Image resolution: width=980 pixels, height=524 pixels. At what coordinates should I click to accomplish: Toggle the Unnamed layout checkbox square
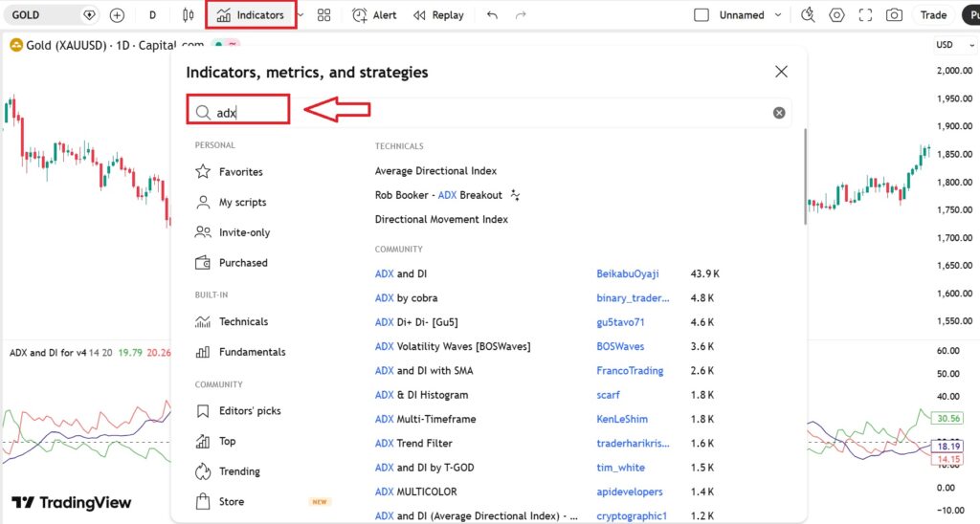[702, 15]
